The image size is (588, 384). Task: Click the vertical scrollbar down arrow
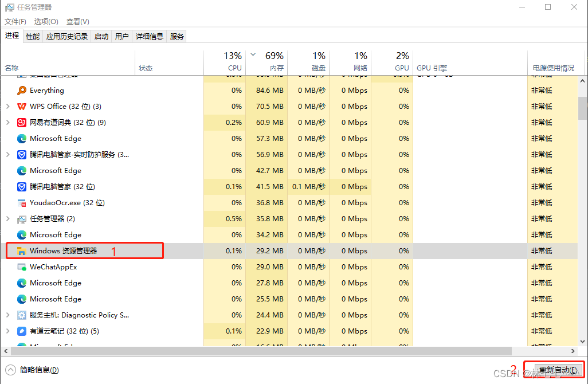pos(582,342)
